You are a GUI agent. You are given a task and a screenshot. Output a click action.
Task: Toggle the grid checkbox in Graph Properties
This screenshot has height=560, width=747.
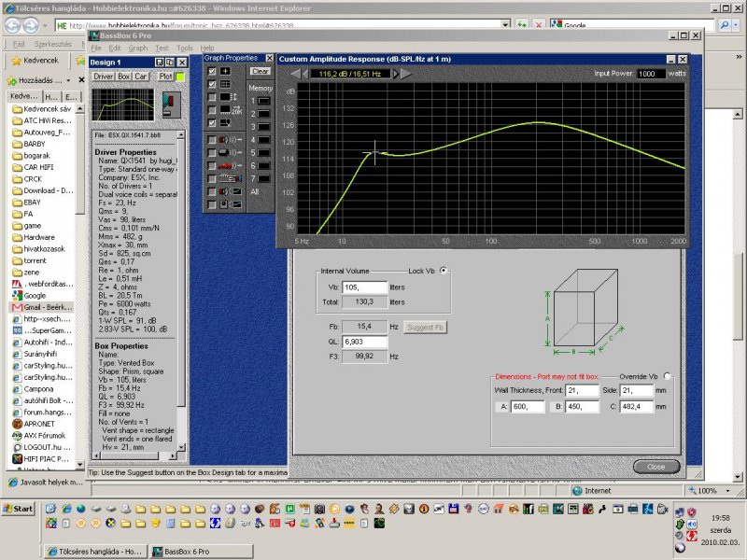point(212,84)
